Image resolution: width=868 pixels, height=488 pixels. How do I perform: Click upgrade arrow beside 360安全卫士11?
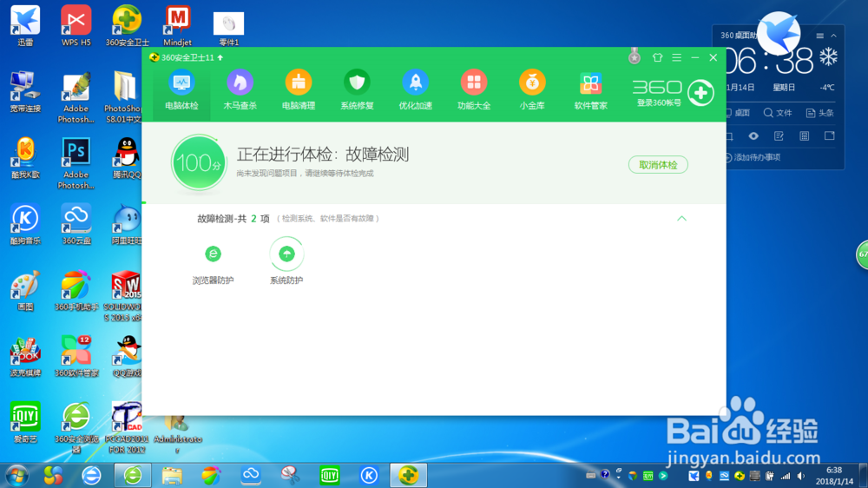pyautogui.click(x=220, y=57)
